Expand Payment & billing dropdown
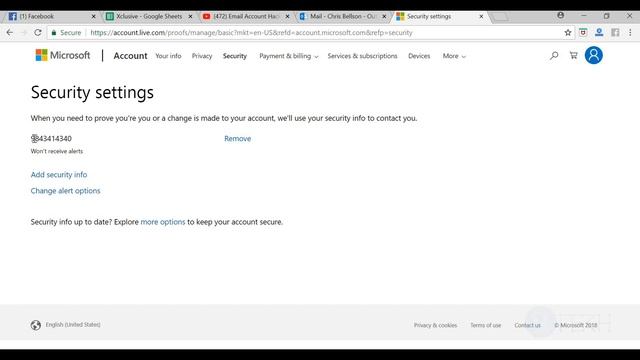Viewport: 640px width, 360px height. pos(289,56)
